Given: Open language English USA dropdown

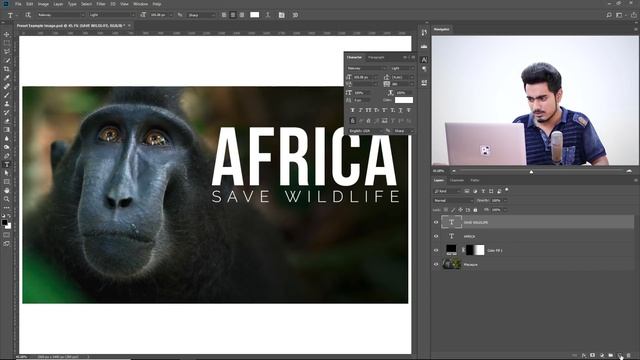Looking at the screenshot, I should [365, 131].
